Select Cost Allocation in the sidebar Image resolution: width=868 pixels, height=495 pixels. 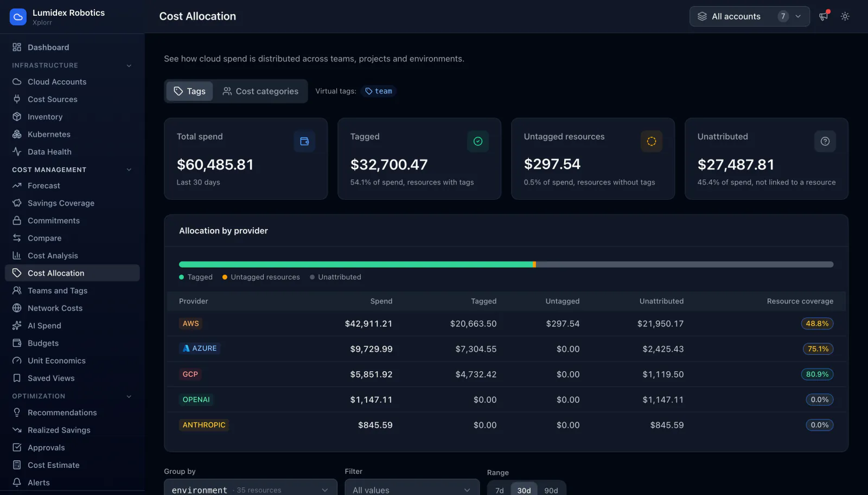tap(72, 273)
